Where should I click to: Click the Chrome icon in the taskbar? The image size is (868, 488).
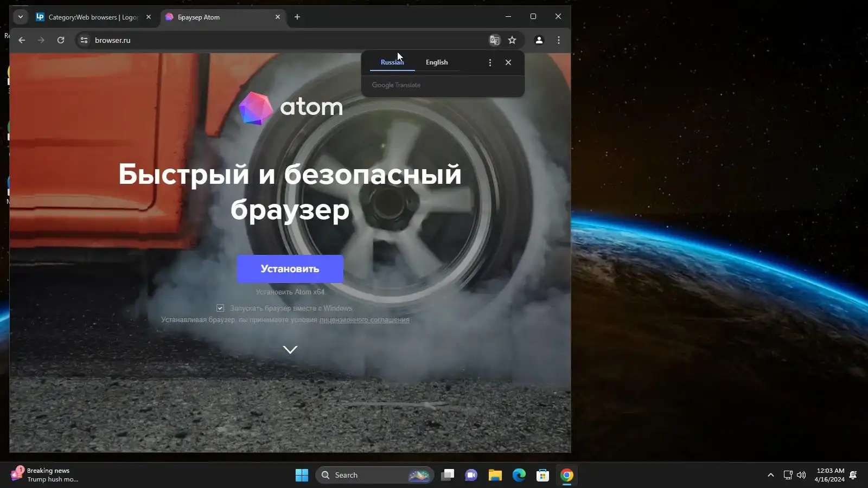(567, 475)
